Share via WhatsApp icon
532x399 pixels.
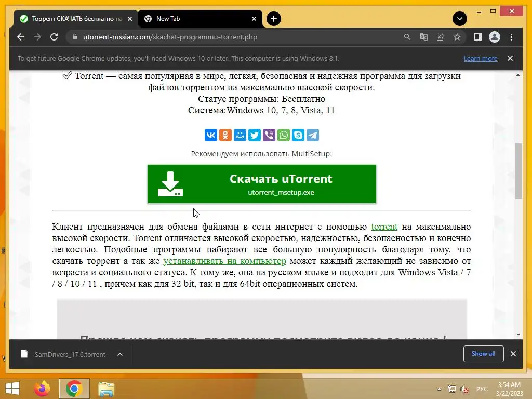coord(284,135)
